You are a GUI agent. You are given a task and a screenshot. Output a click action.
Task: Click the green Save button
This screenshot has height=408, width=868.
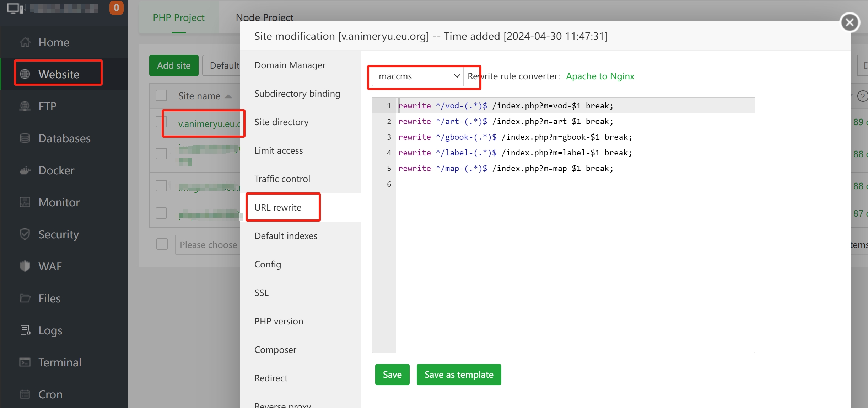point(392,375)
